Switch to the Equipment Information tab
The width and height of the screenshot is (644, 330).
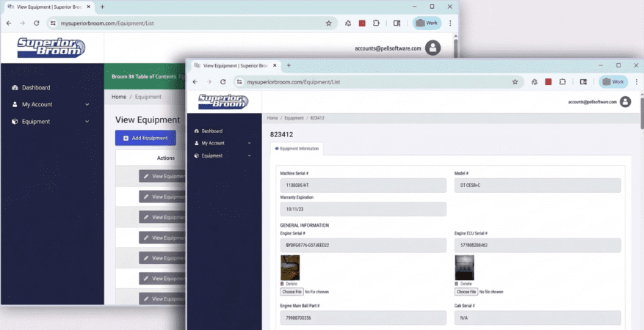[x=297, y=148]
